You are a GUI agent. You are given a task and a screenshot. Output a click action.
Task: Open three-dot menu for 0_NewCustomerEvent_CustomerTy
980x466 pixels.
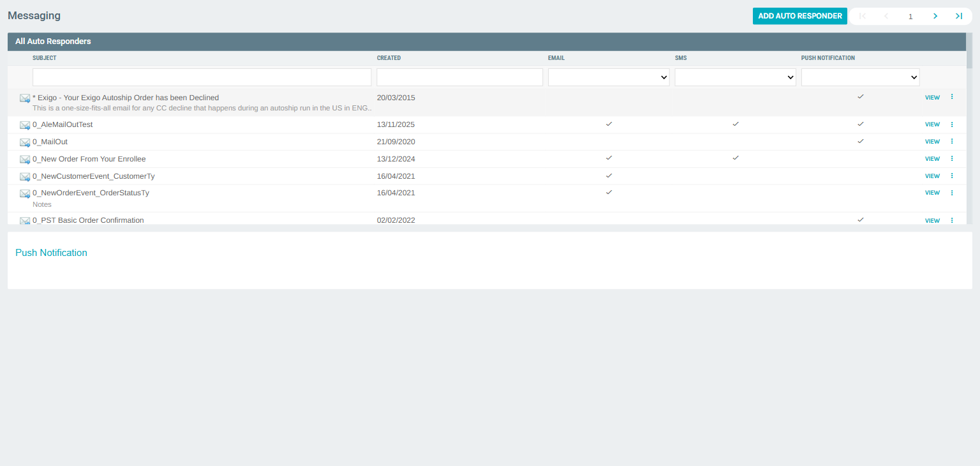pyautogui.click(x=952, y=176)
